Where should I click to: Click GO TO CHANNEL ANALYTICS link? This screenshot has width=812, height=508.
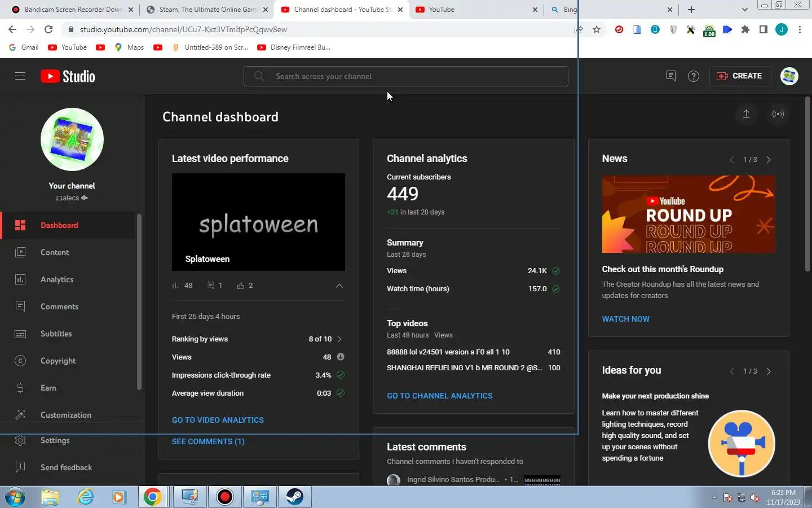click(440, 396)
